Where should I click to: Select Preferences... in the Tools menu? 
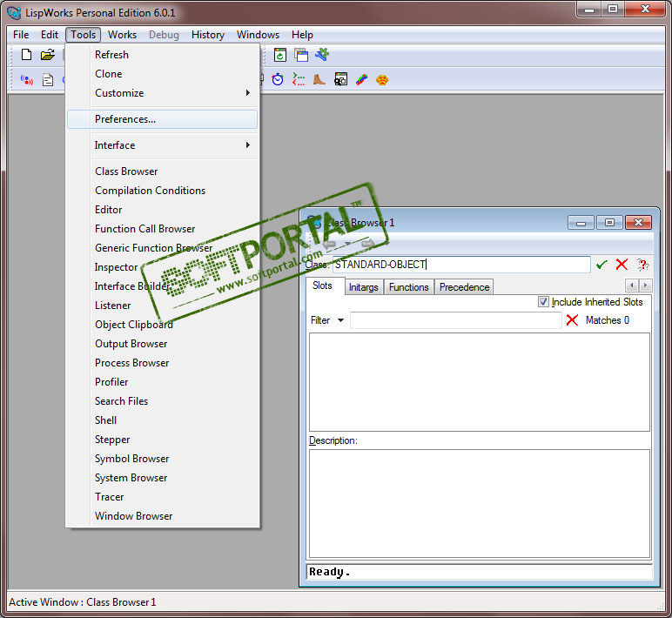[163, 119]
